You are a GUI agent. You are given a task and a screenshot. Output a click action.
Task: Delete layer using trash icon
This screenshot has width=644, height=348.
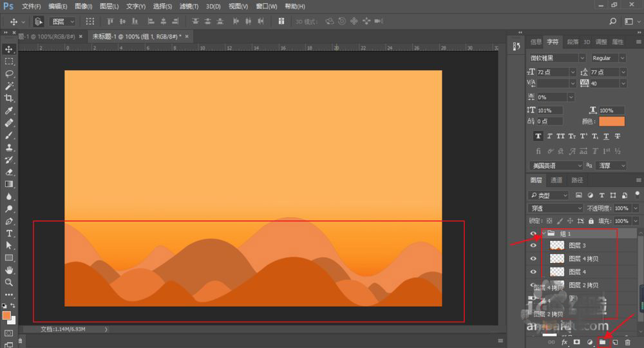(628, 342)
